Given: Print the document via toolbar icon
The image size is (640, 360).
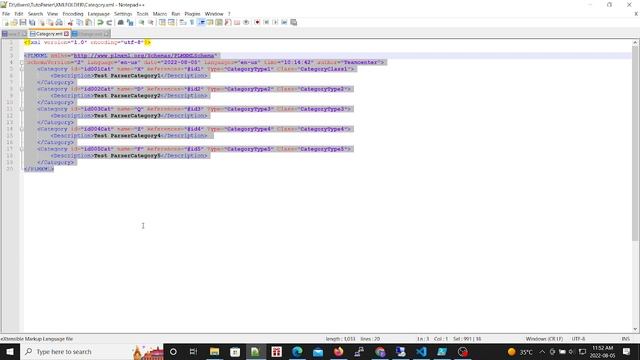Looking at the screenshot, I should point(59,22).
